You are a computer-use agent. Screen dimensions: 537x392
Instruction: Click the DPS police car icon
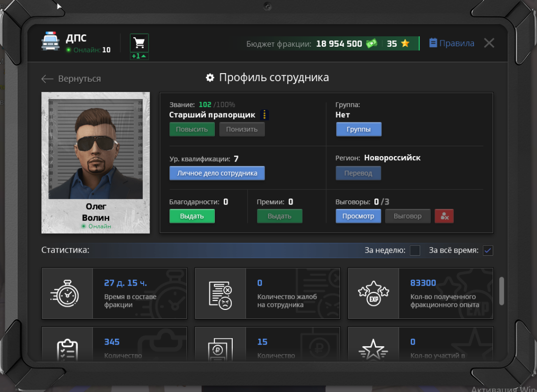[50, 41]
